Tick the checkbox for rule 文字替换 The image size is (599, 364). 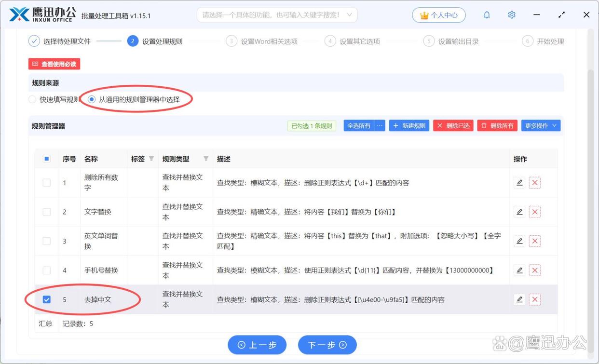[x=47, y=212]
